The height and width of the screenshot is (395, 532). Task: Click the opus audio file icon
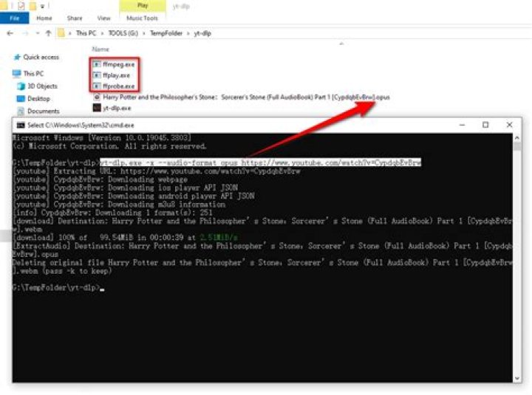97,97
